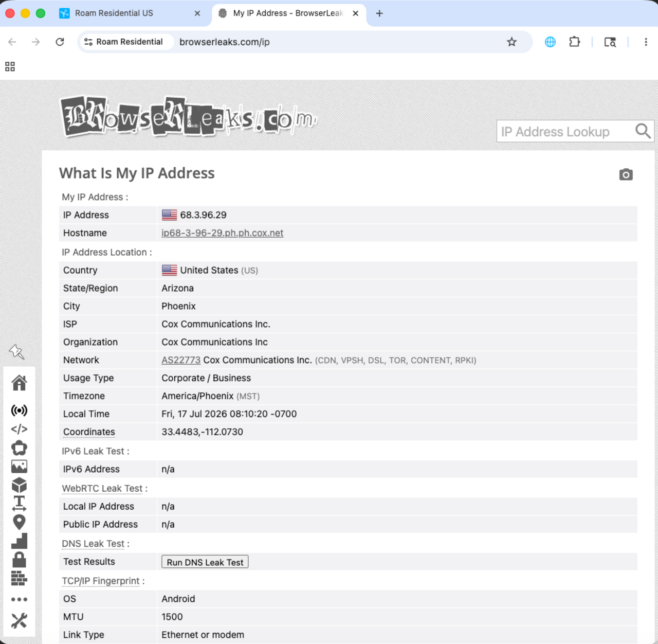The width and height of the screenshot is (658, 644).
Task: Open the globe extension icon in toolbar
Action: tap(550, 42)
